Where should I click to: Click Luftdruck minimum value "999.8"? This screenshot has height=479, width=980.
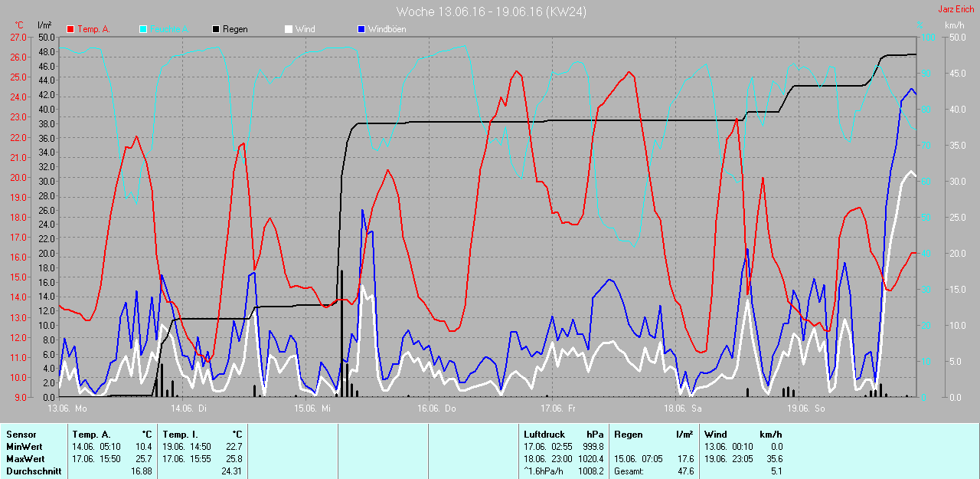[x=593, y=447]
